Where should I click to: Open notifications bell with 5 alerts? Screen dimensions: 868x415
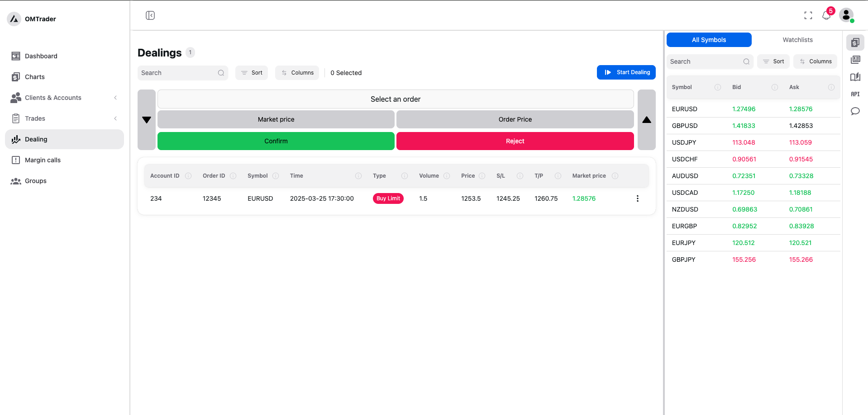coord(826,15)
